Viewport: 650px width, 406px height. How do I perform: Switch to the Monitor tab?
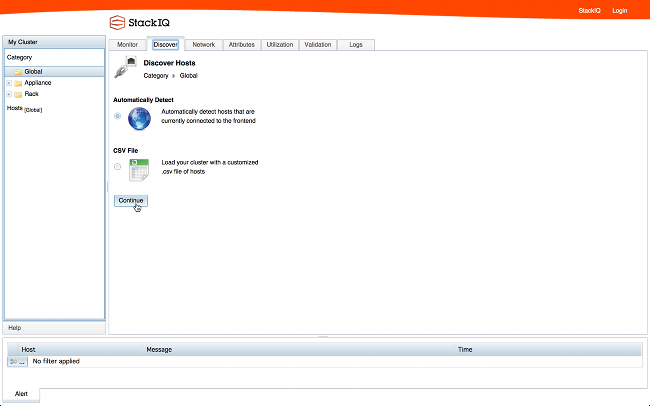click(127, 45)
